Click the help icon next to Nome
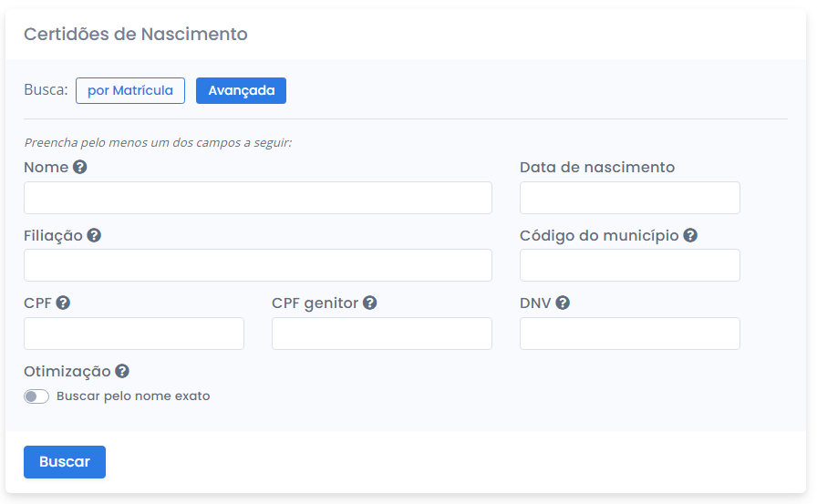This screenshot has width=817, height=504. (x=80, y=168)
